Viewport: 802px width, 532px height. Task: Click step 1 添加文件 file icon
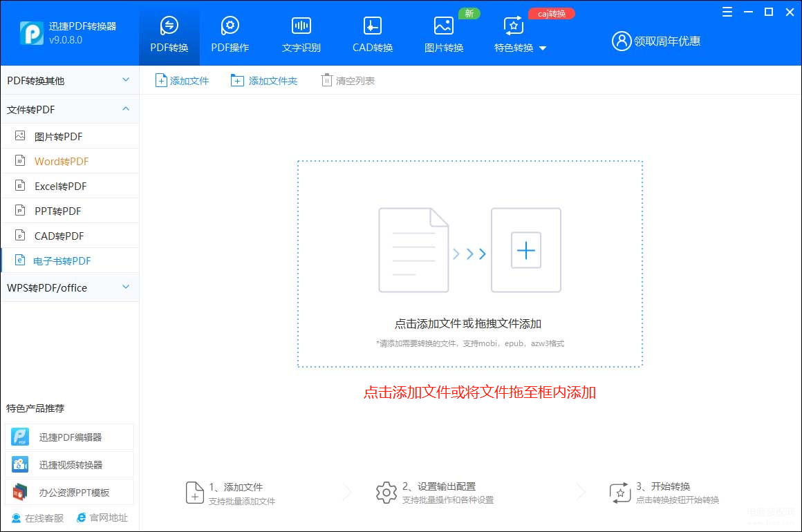click(194, 493)
